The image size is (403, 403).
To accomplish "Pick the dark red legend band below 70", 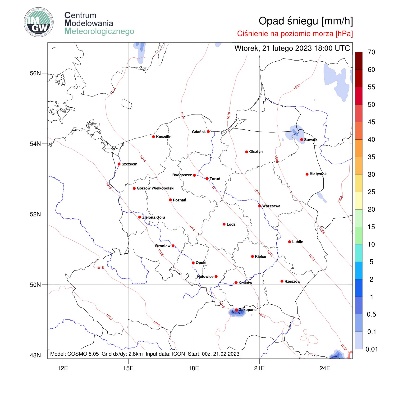I will tap(359, 61).
